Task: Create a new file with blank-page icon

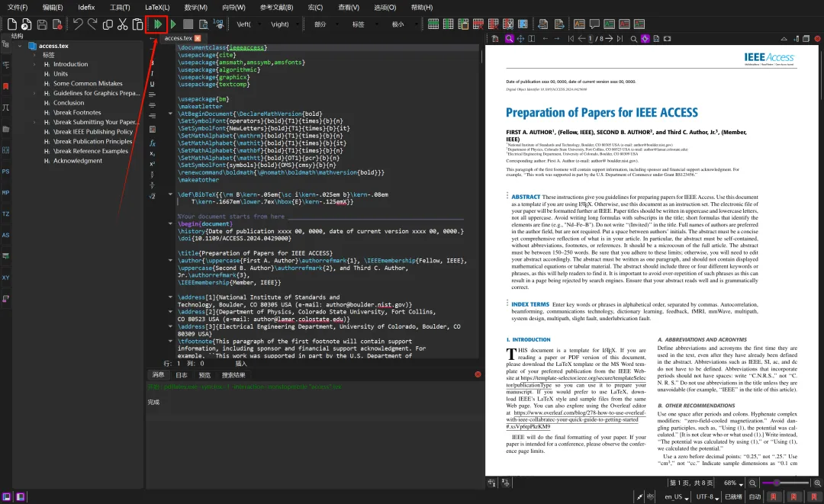Action: click(12, 24)
